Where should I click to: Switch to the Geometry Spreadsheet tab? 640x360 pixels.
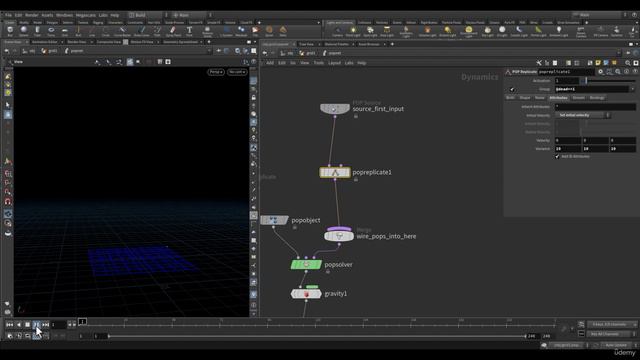pos(180,42)
